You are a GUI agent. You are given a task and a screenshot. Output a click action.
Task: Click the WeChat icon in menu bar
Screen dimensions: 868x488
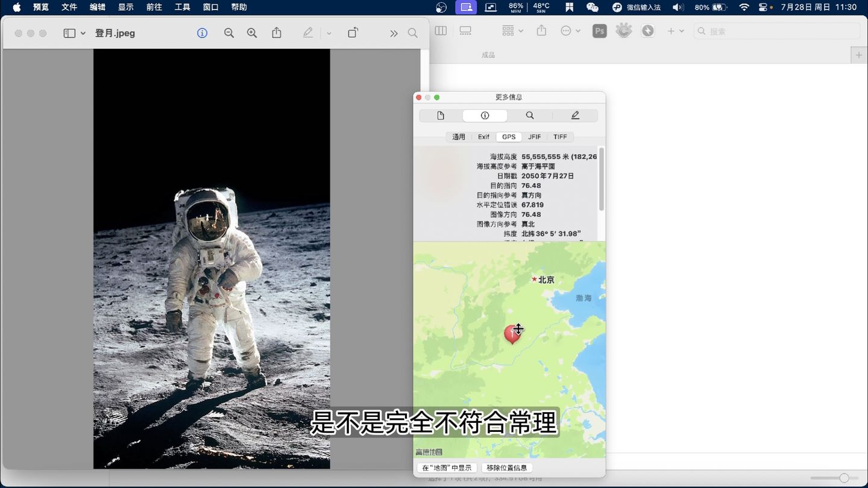pos(593,7)
